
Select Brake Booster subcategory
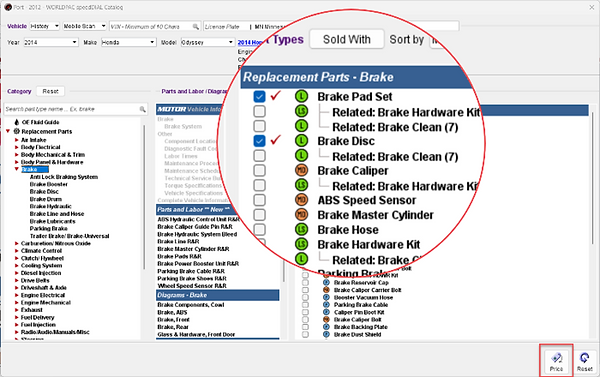[x=49, y=184]
